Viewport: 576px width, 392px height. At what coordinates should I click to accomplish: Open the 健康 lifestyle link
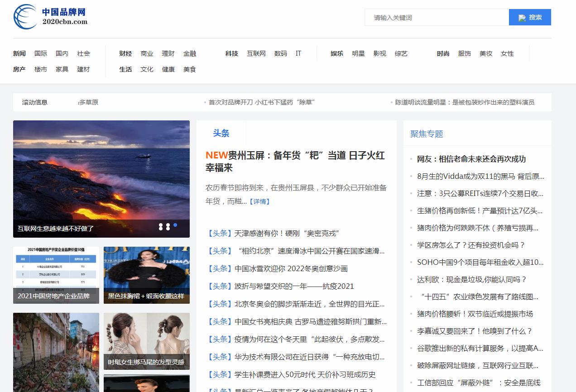click(x=168, y=69)
